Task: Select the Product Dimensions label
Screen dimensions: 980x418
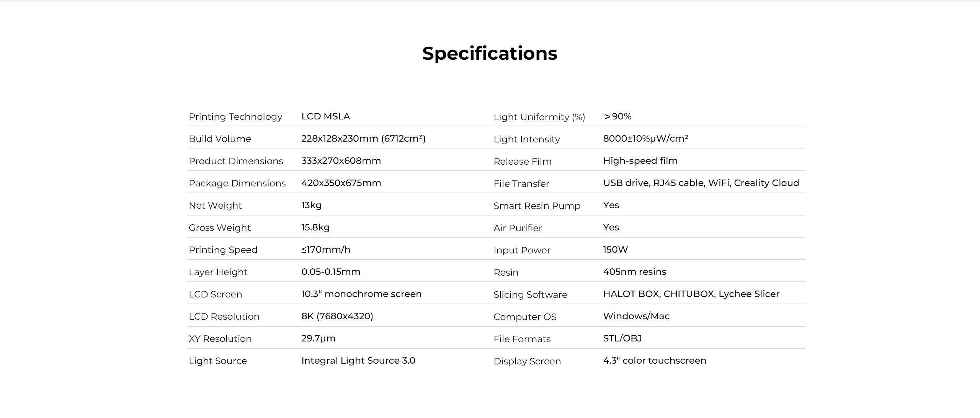Action: [236, 161]
